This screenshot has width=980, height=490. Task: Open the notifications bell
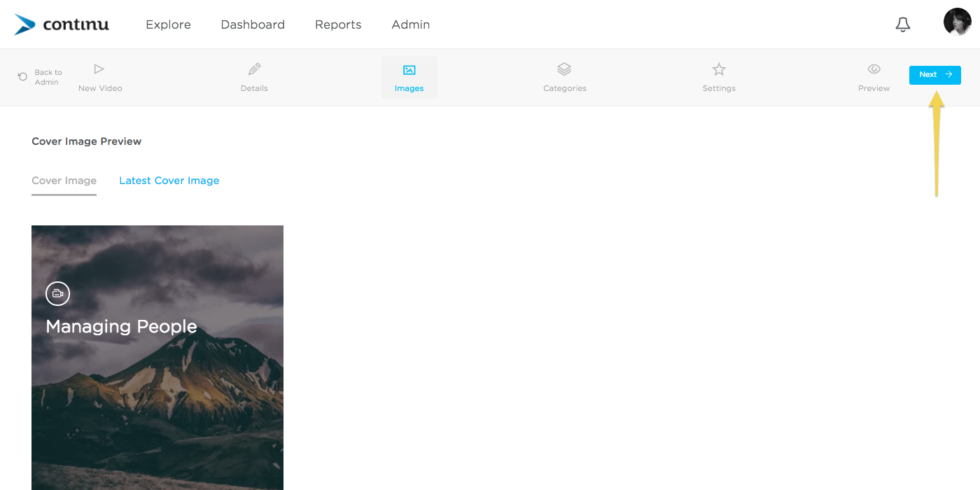(x=903, y=24)
